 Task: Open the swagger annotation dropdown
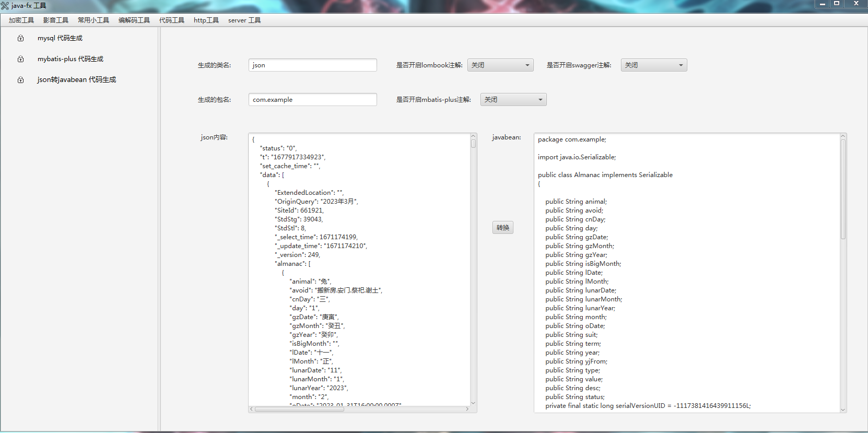[x=653, y=65]
